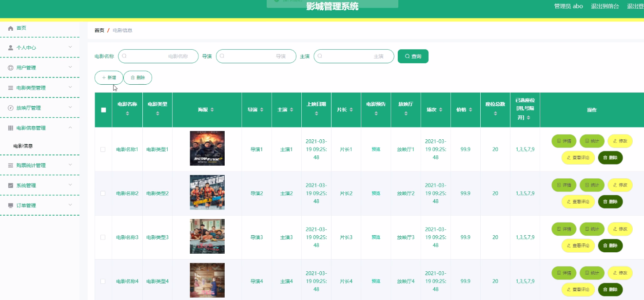644x300 pixels.
Task: Click the 系统管理 chart icon
Action: (11, 186)
